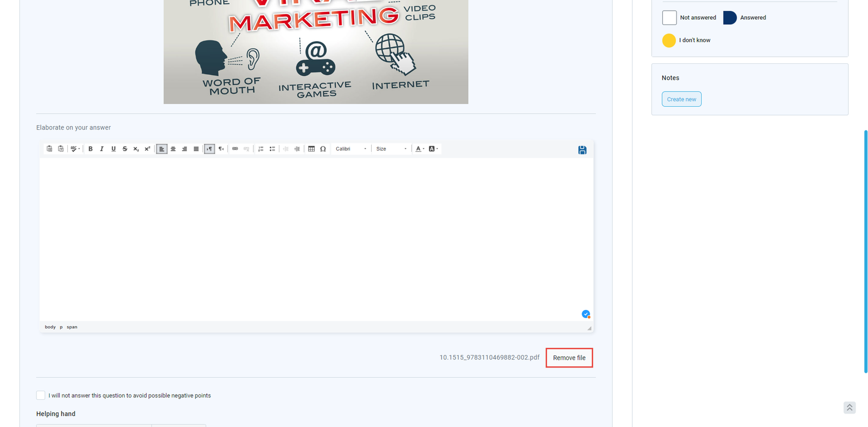Open the text color picker
Screen dimensions: 868x427
click(x=419, y=149)
